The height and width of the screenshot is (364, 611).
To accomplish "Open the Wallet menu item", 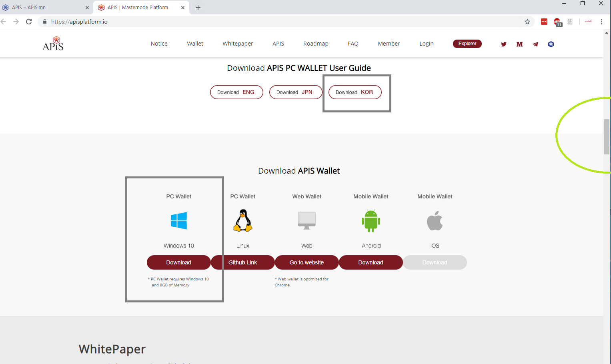I will [195, 44].
